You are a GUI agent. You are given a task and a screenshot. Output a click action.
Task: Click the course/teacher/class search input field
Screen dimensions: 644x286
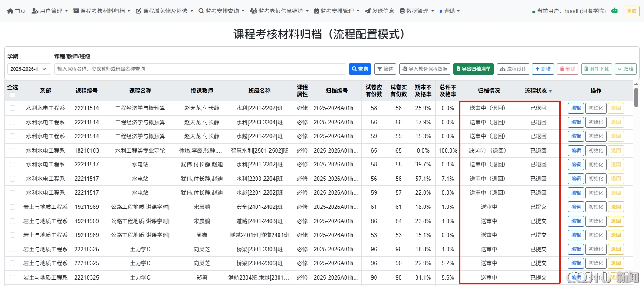200,69
